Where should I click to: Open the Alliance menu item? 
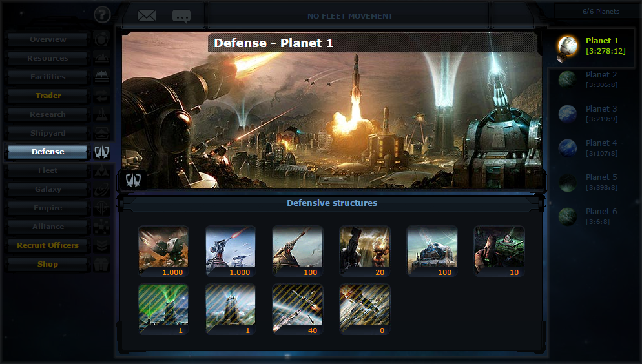48,227
